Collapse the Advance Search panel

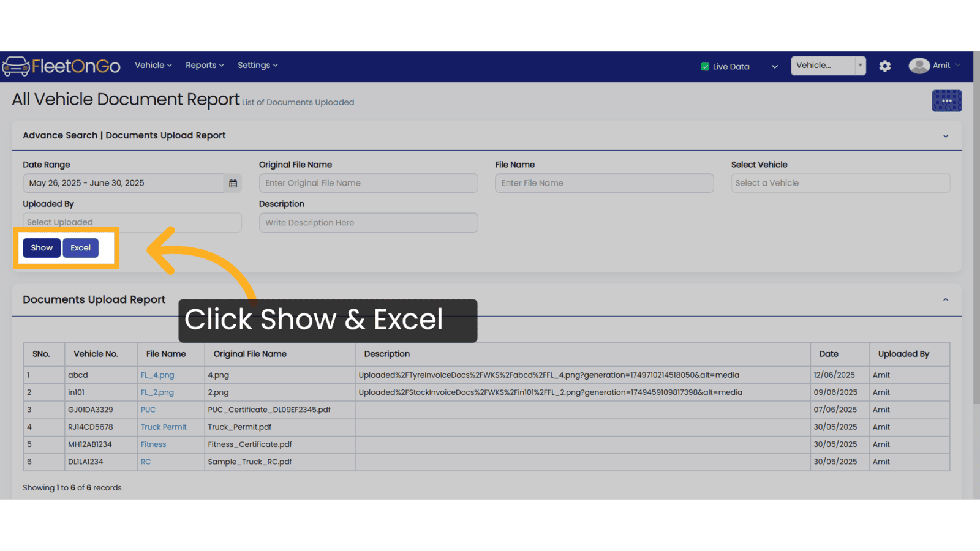(946, 136)
